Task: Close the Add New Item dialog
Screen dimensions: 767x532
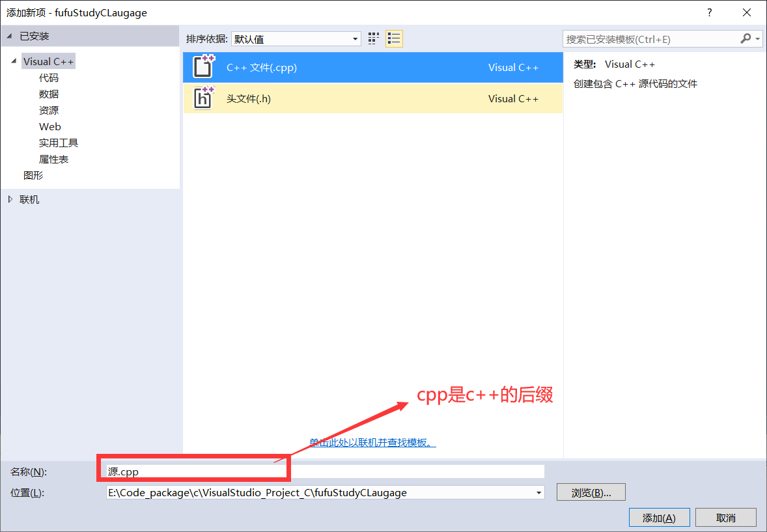Action: (x=747, y=13)
